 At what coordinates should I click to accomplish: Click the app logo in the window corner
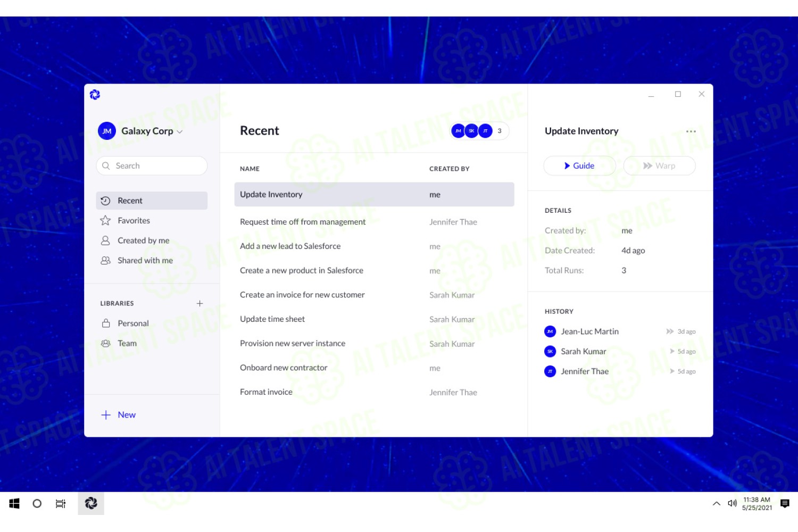(95, 95)
